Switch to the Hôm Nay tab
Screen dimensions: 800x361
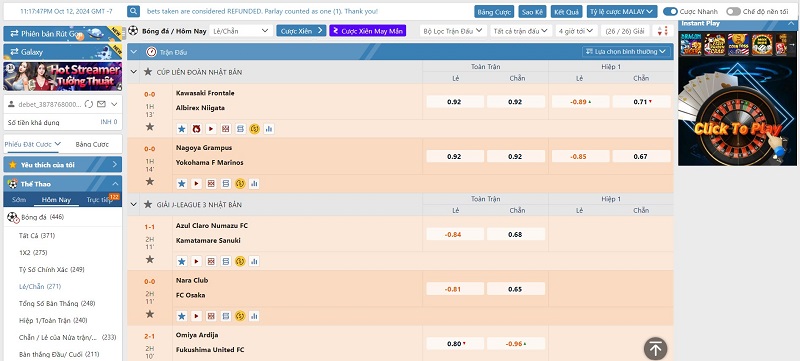(x=56, y=200)
